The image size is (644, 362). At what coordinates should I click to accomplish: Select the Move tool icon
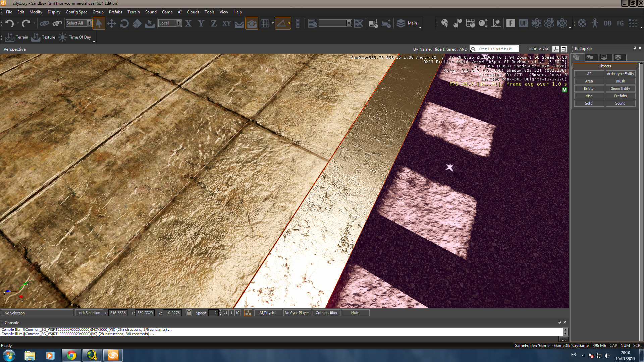pos(111,23)
